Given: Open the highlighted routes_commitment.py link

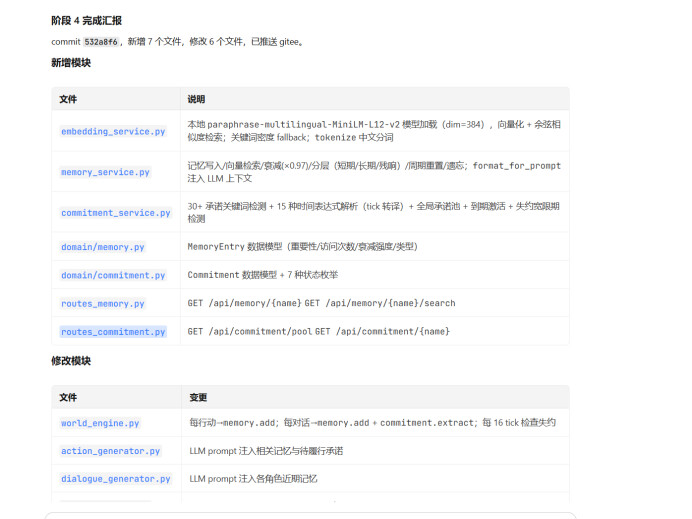Looking at the screenshot, I should click(x=113, y=332).
